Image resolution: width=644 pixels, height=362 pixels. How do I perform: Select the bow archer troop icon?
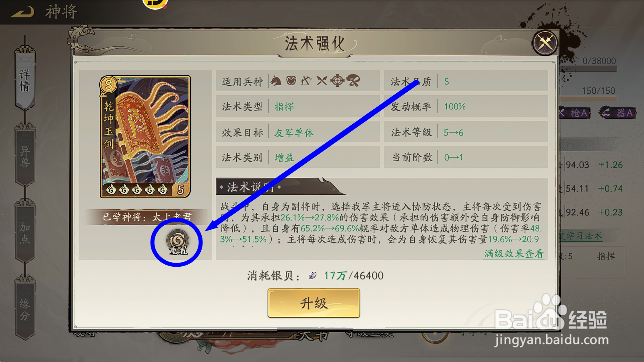coord(306,80)
